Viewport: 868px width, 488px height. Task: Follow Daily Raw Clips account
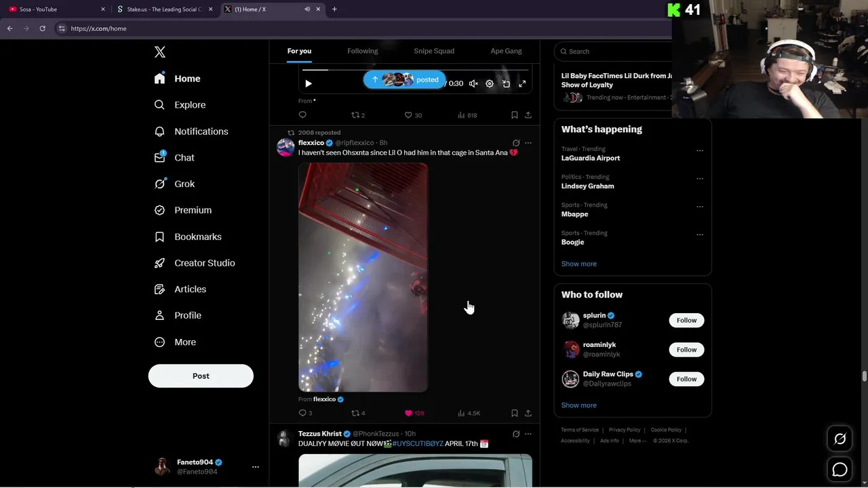coord(686,379)
